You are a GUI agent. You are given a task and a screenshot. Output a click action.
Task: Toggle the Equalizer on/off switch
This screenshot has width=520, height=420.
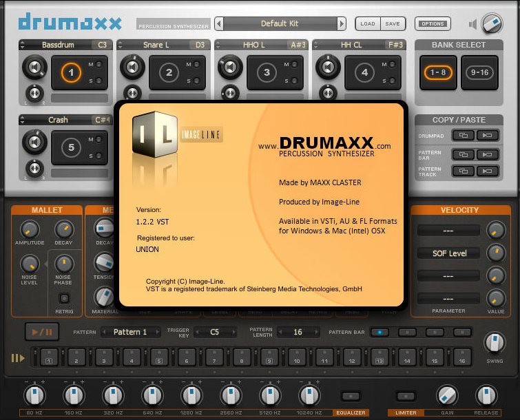tap(351, 397)
